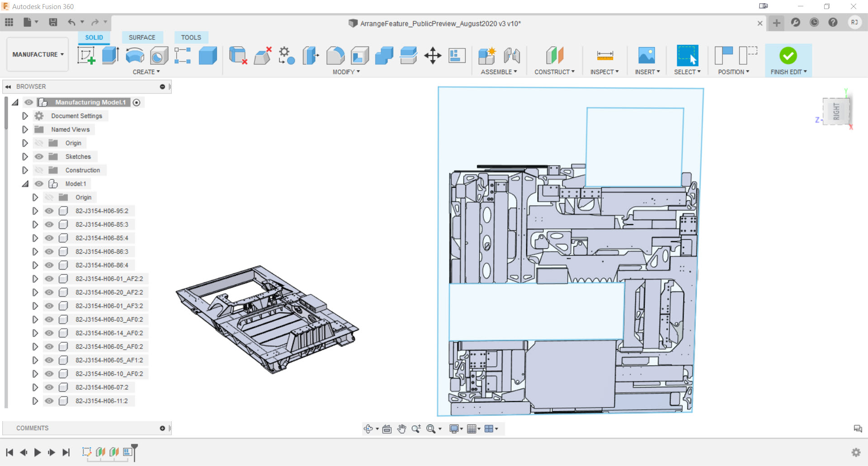
Task: Click the Orbit tool in navigation bar
Action: tap(368, 428)
